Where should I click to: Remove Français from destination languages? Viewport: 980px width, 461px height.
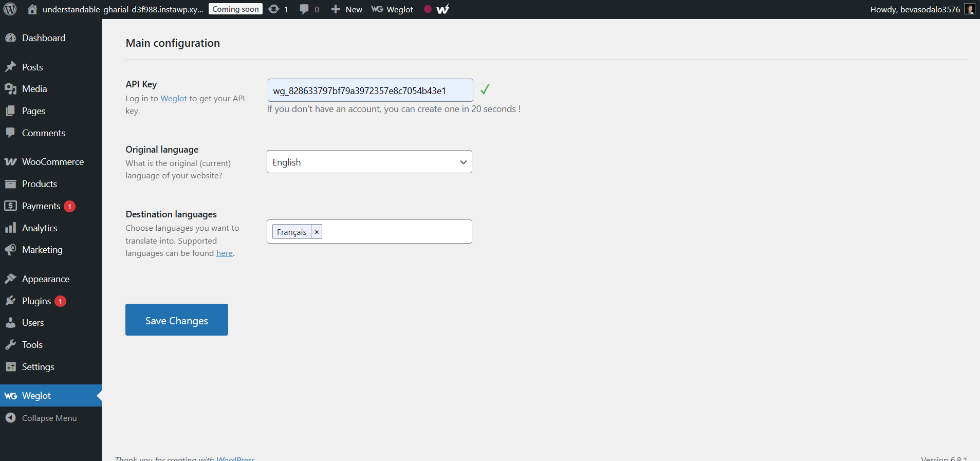click(317, 232)
